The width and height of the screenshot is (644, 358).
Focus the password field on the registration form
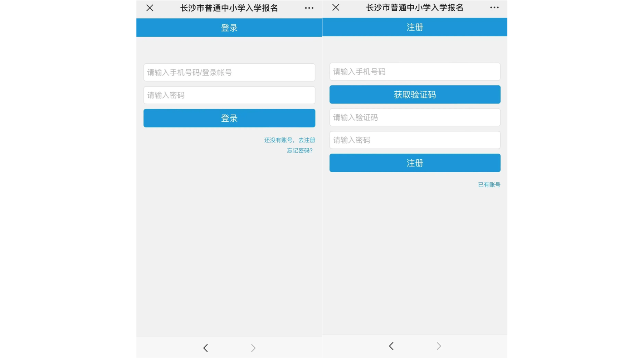pyautogui.click(x=415, y=140)
